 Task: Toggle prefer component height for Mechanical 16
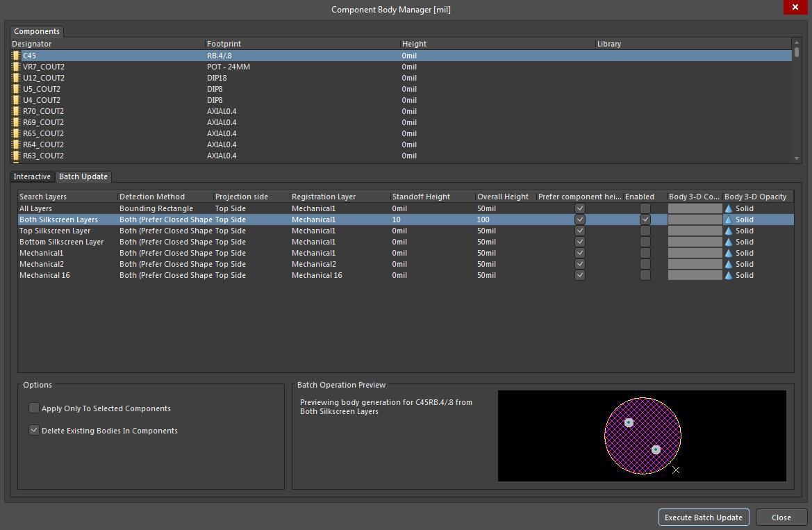pyautogui.click(x=580, y=275)
